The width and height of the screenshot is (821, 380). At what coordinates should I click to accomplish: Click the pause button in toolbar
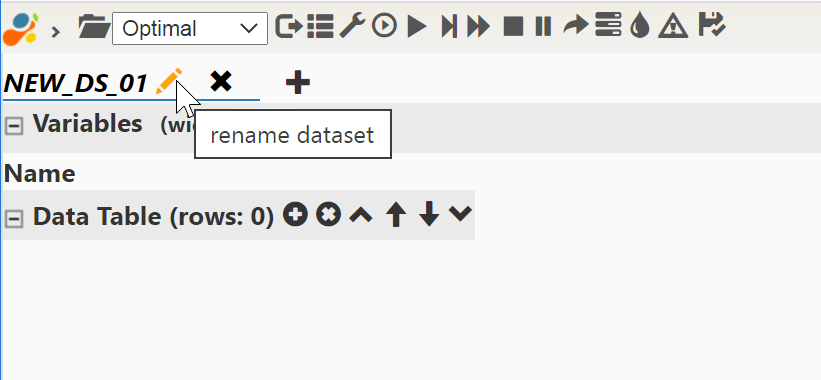543,26
